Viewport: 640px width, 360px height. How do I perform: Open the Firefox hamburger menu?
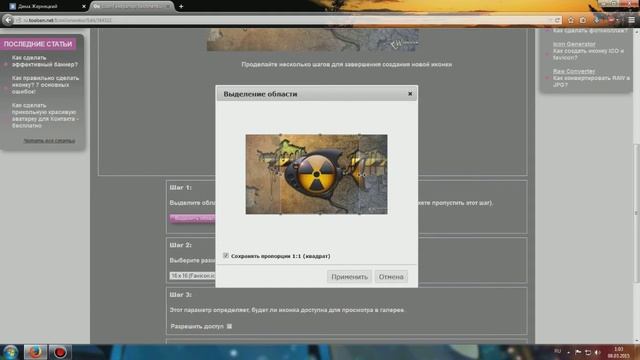click(x=631, y=20)
